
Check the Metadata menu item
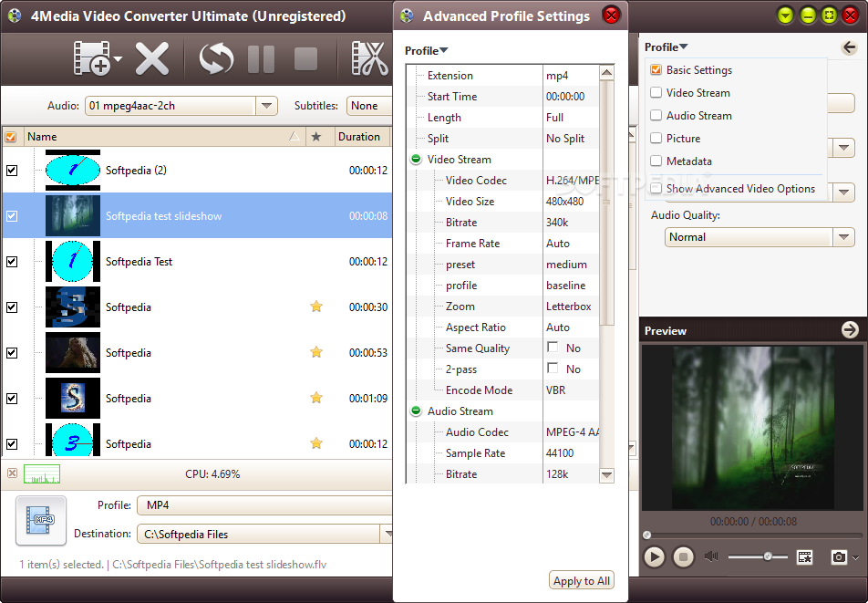(656, 161)
